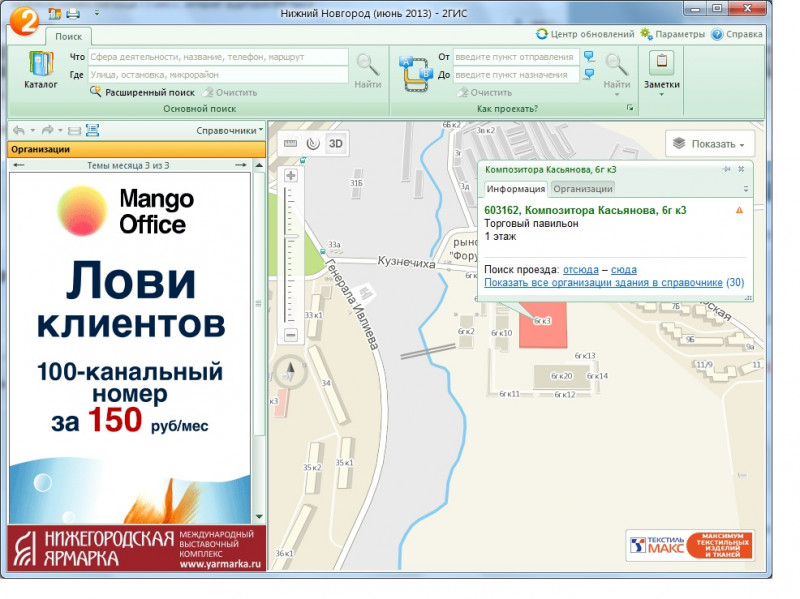
Task: Click the print icon in title bar
Action: pos(72,13)
